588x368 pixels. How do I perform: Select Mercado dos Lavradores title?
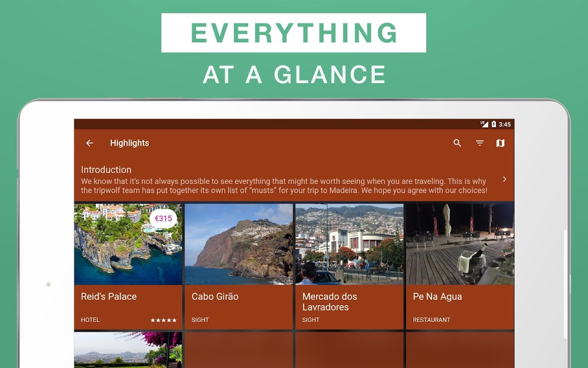point(330,302)
